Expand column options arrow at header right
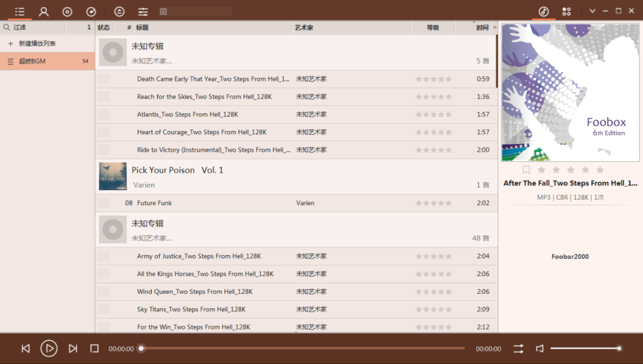Image resolution: width=643 pixels, height=364 pixels. coord(494,27)
